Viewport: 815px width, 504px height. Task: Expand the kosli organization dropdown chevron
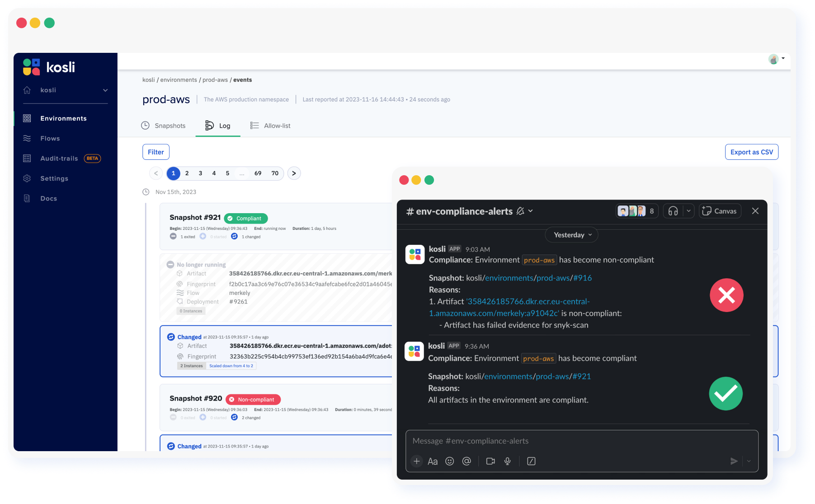click(105, 90)
